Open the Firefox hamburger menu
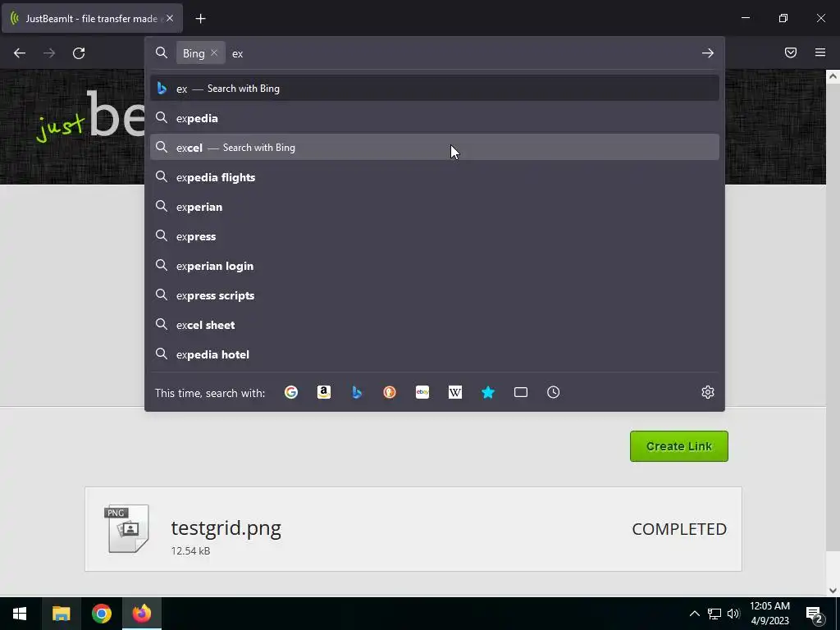Image resolution: width=840 pixels, height=630 pixels. [x=820, y=52]
